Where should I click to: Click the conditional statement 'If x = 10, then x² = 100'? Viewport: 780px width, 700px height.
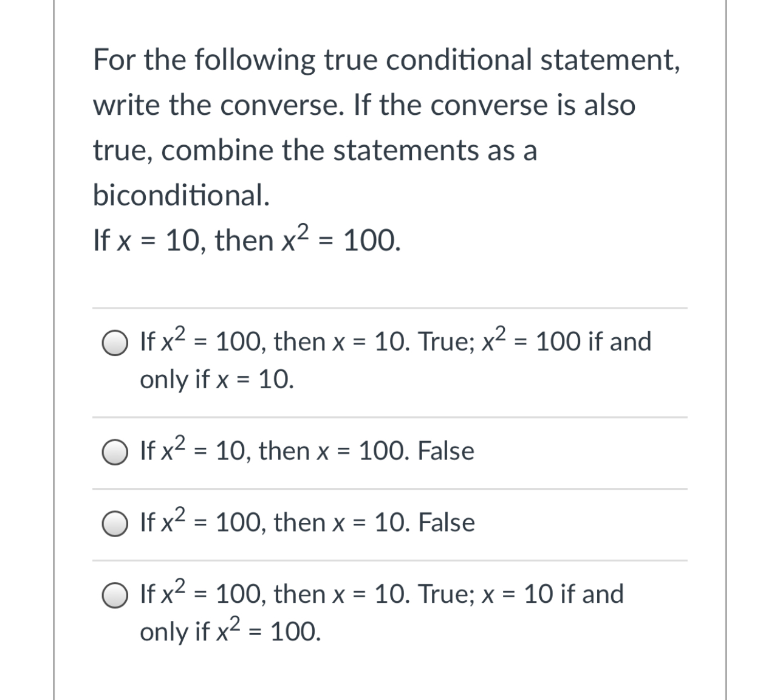pyautogui.click(x=246, y=240)
